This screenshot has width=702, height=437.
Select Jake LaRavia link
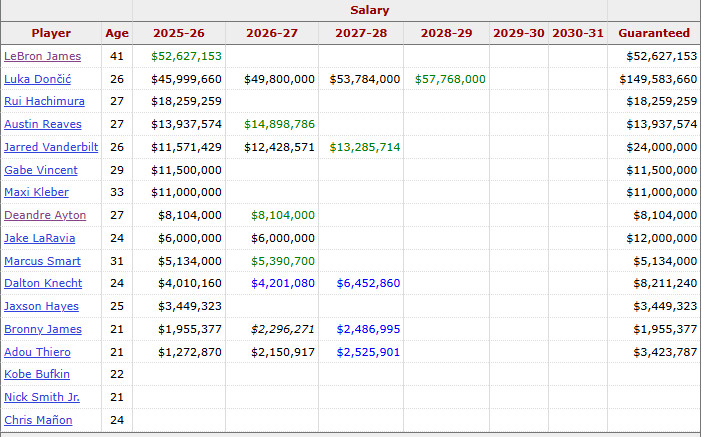point(40,238)
